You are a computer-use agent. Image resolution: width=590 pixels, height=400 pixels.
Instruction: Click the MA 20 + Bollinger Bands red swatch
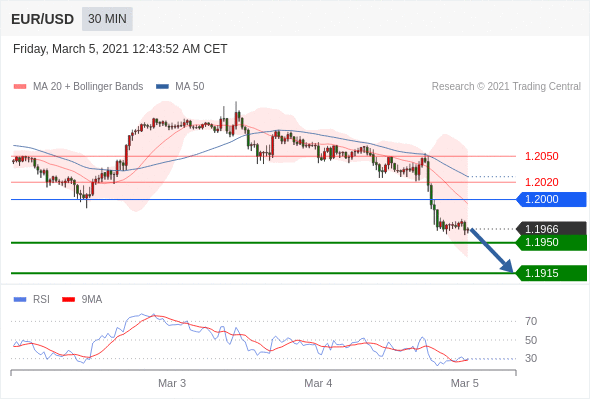[20, 87]
